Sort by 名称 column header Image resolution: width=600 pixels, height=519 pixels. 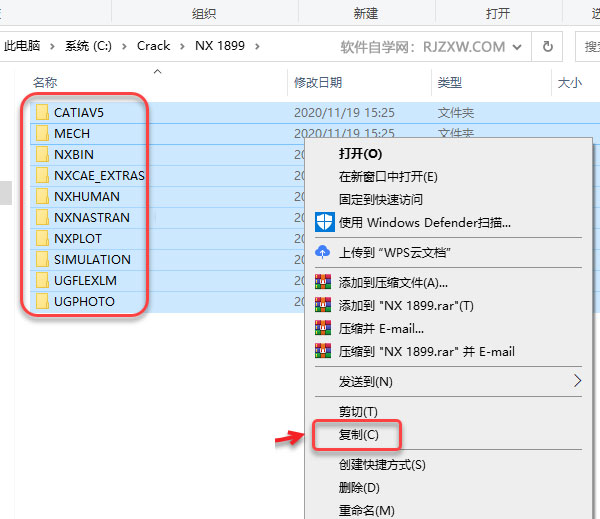pyautogui.click(x=45, y=82)
